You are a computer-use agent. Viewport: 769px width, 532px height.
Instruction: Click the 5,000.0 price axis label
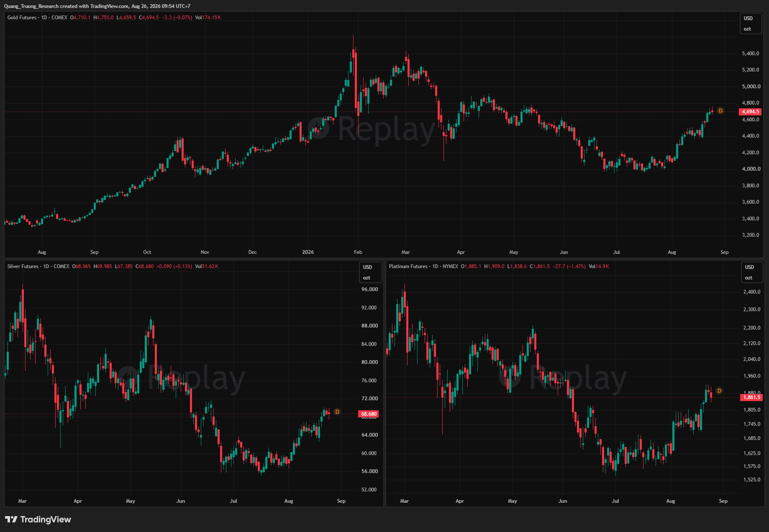click(751, 87)
